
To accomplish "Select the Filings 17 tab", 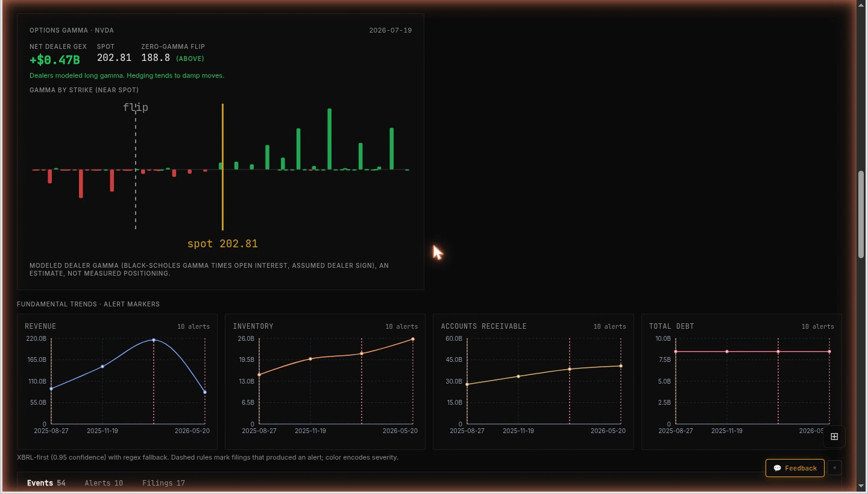I will pos(163,483).
